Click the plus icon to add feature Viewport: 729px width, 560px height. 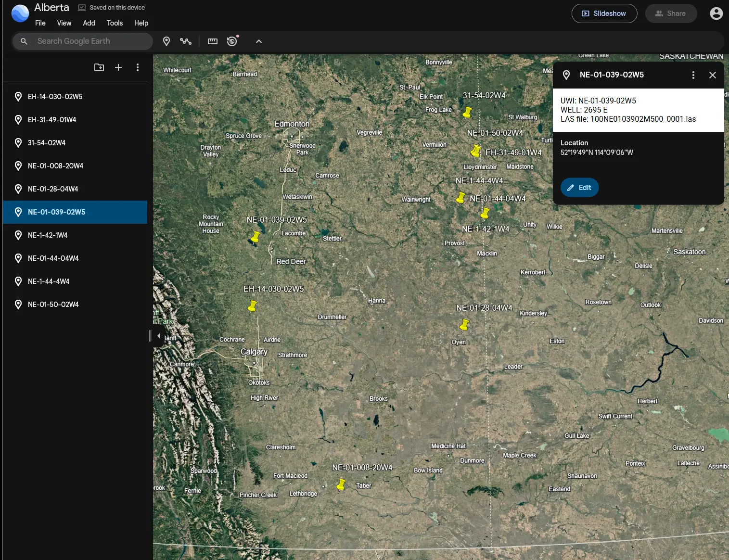tap(118, 67)
